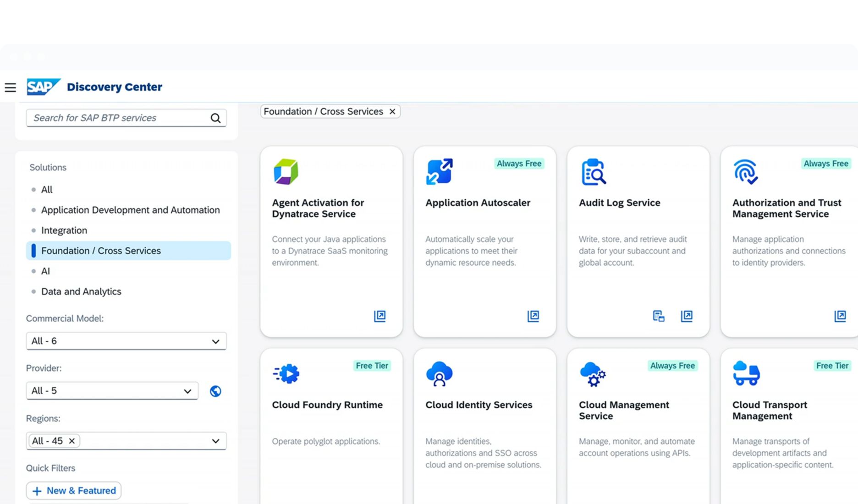Screen dimensions: 858x504
Task: Click "Manage transports of development artifacts" description
Action: click(x=782, y=453)
